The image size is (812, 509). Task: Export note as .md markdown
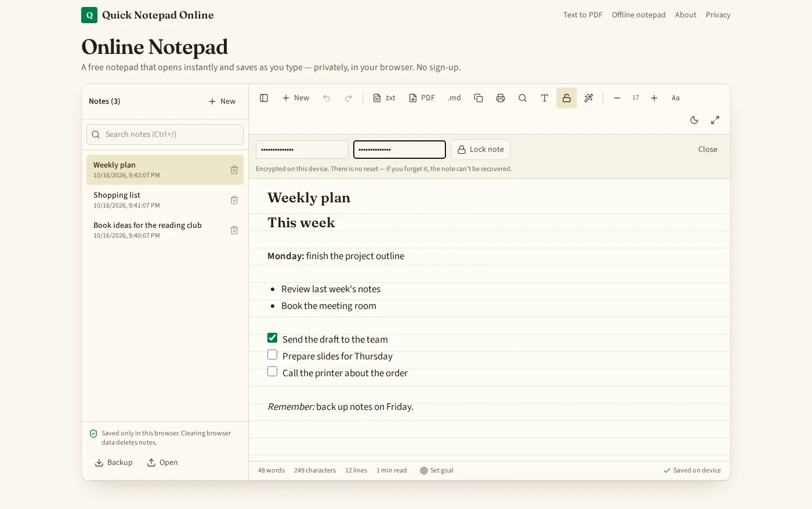tap(454, 98)
